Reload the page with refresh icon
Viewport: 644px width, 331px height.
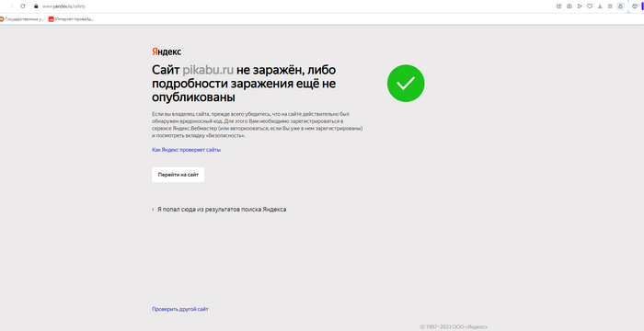tap(23, 6)
